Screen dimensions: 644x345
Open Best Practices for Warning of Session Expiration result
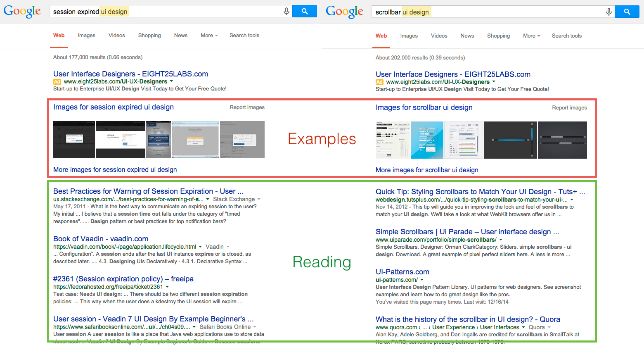[148, 191]
